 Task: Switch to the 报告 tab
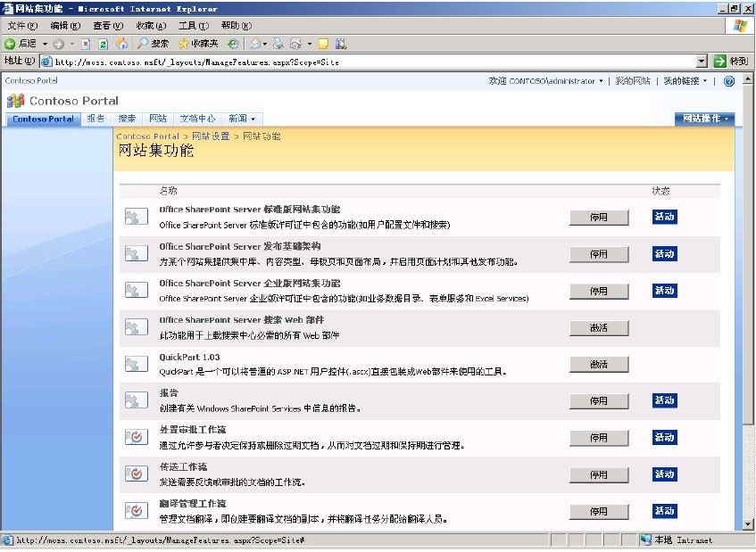(x=96, y=119)
